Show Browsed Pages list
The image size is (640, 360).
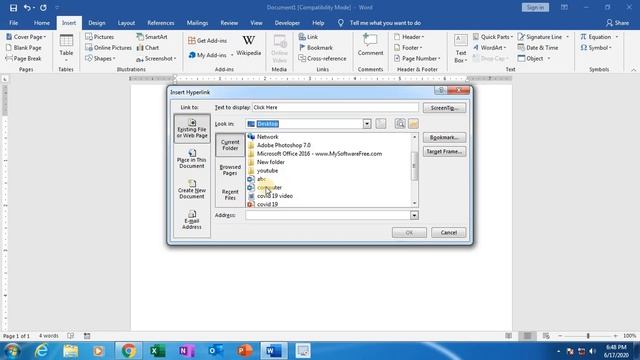point(230,170)
